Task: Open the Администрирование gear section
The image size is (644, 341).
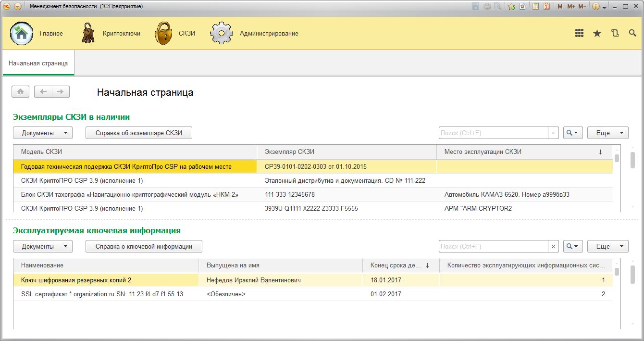Action: 255,33
